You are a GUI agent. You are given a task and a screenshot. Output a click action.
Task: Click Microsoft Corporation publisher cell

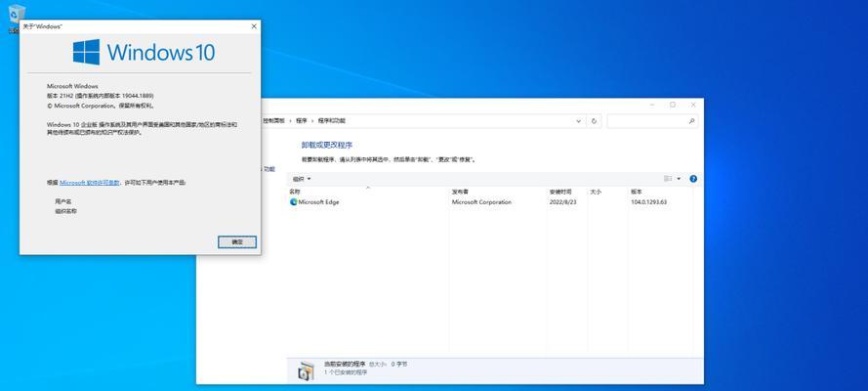[481, 202]
